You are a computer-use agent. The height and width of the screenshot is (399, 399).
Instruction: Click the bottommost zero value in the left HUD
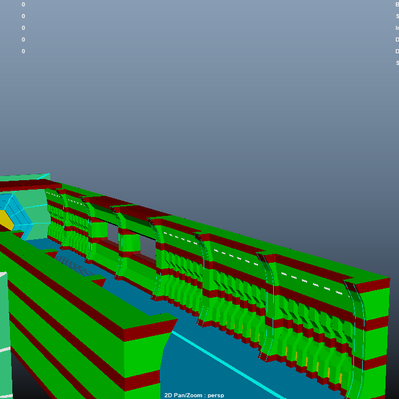pyautogui.click(x=23, y=51)
